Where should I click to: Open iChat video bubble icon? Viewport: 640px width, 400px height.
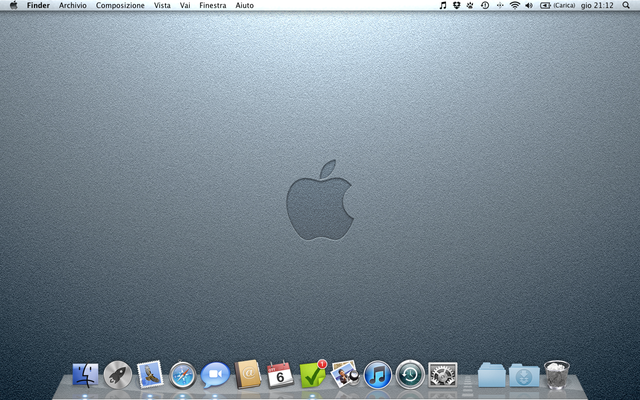(215, 375)
